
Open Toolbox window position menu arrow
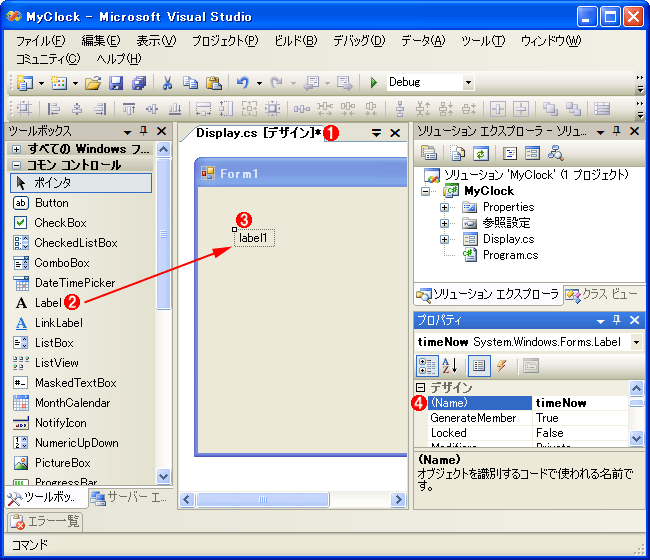(128, 132)
